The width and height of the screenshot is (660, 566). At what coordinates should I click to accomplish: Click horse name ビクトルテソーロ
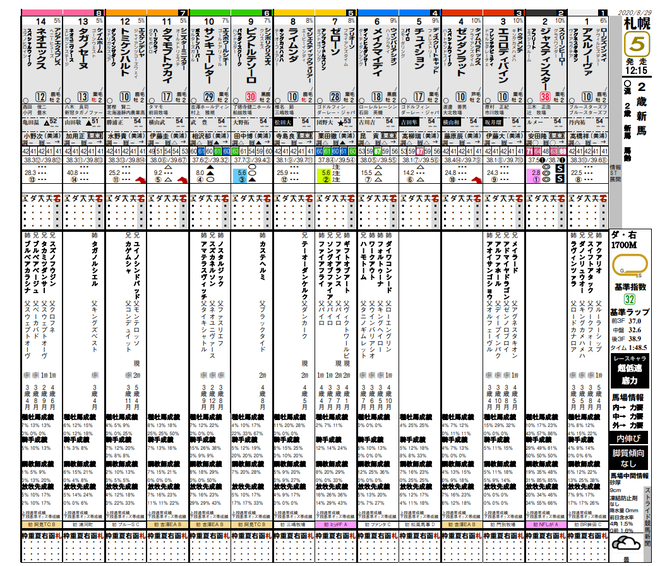(x=251, y=56)
